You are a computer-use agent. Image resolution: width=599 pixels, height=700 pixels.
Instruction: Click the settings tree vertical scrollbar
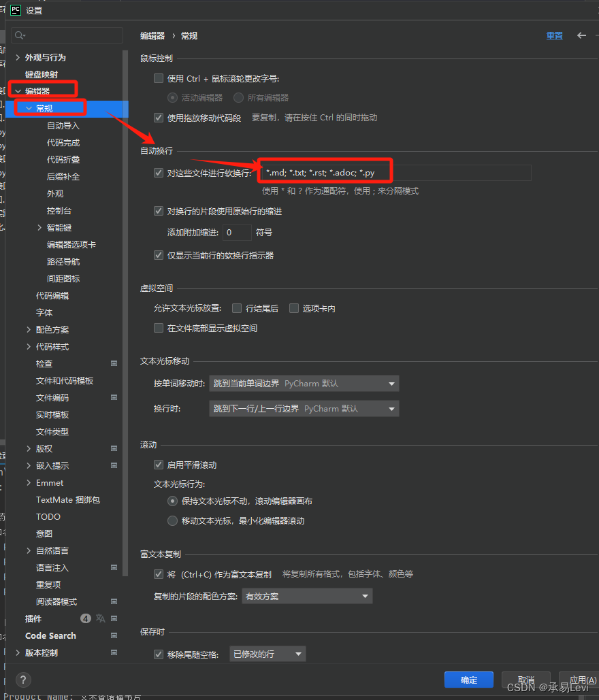[x=125, y=312]
